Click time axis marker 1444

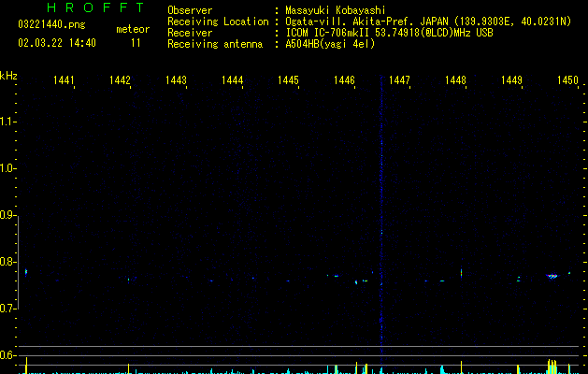232,80
